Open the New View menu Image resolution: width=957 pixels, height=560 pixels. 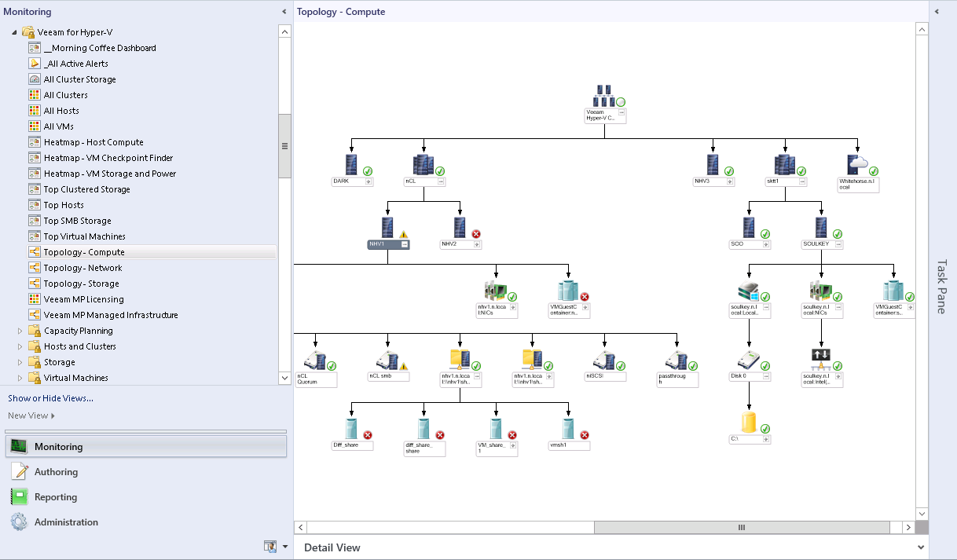coord(31,415)
